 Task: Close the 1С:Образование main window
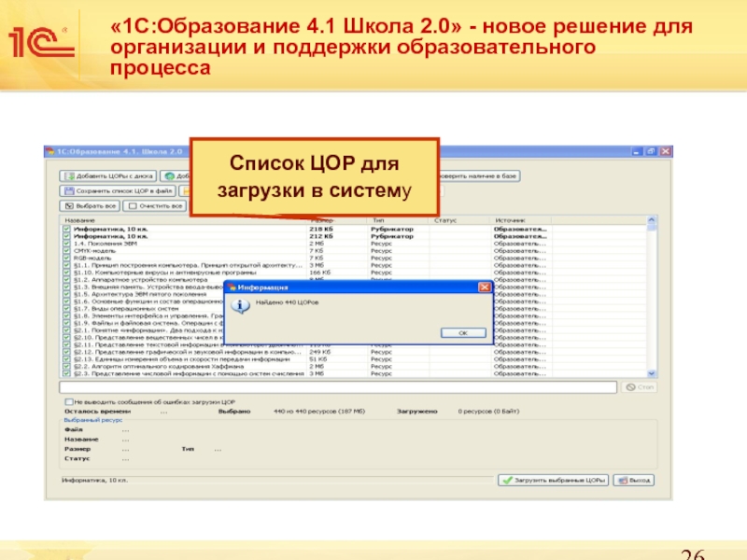(666, 151)
